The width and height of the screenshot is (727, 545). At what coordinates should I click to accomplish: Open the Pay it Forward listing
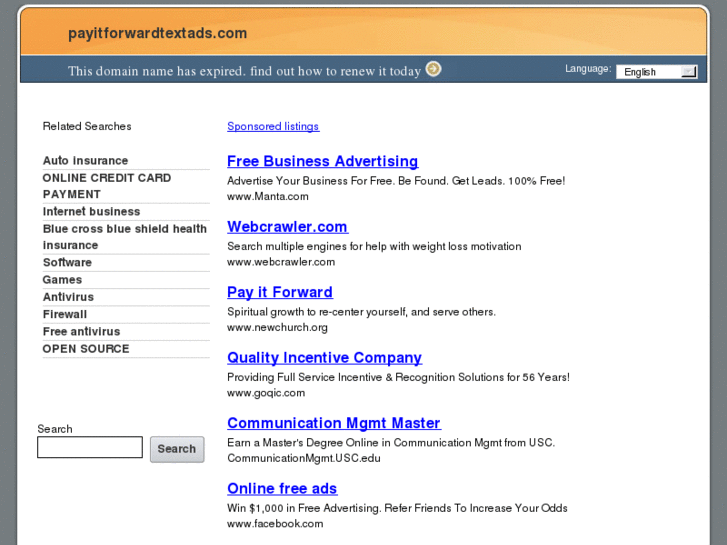click(x=280, y=292)
